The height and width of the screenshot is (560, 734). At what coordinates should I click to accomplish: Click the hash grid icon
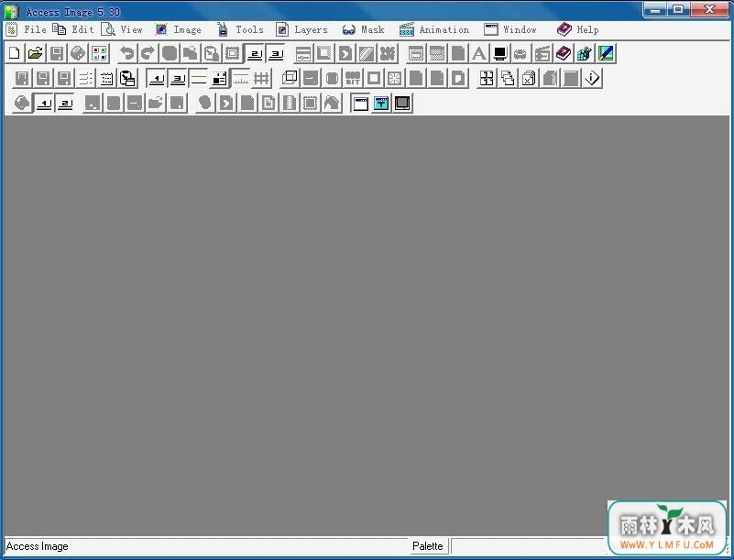click(x=262, y=78)
